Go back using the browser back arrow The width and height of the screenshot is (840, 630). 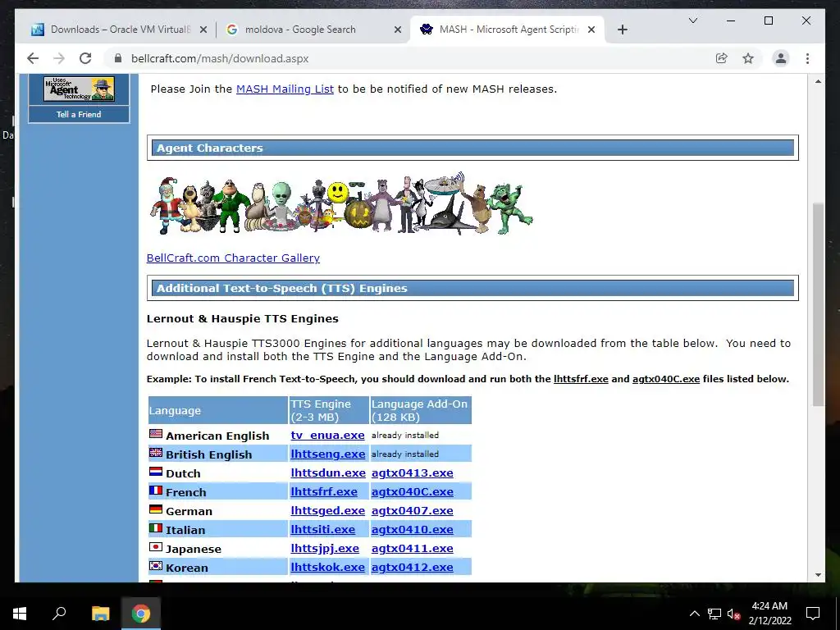33,58
